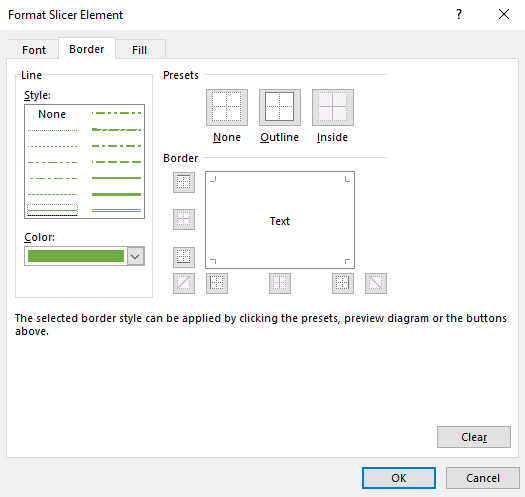Toggle the right border button

[x=343, y=283]
